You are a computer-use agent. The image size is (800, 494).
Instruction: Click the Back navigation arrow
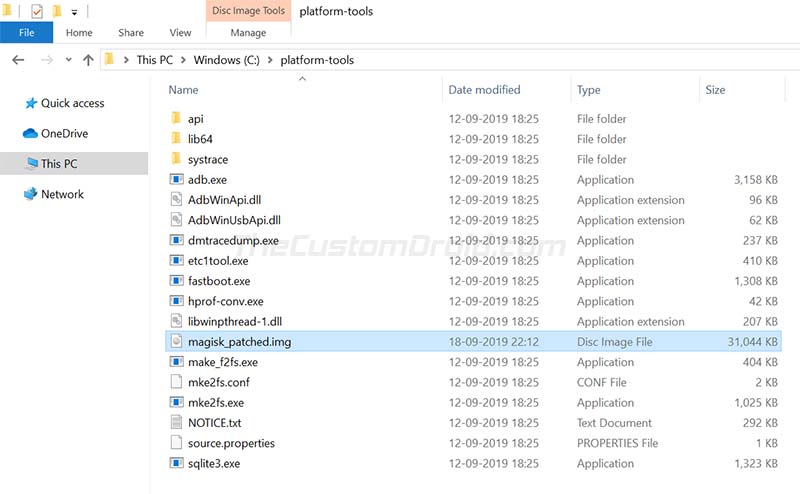tap(18, 60)
